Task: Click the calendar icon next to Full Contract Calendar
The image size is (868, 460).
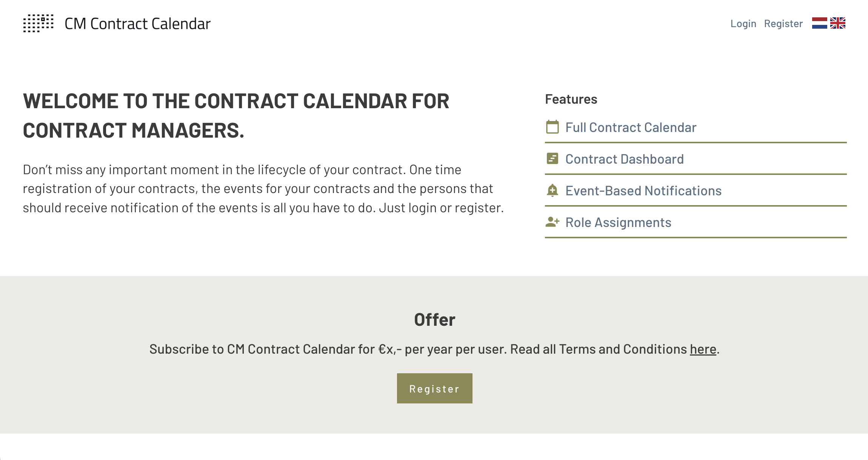Action: tap(553, 127)
